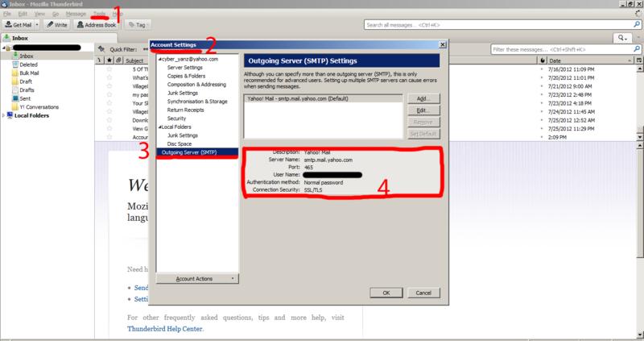The image size is (644, 341).
Task: Select the Deleted folder
Action: pos(28,64)
